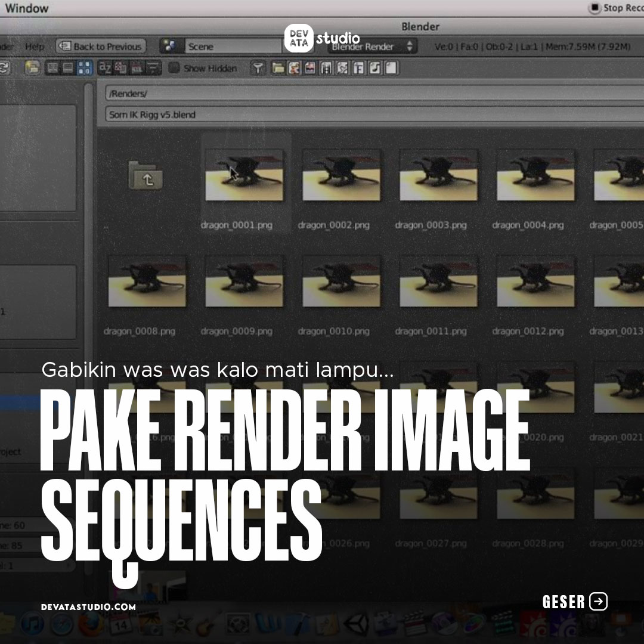The image size is (644, 644).
Task: Toggle the font files filter
Action: pos(358,68)
